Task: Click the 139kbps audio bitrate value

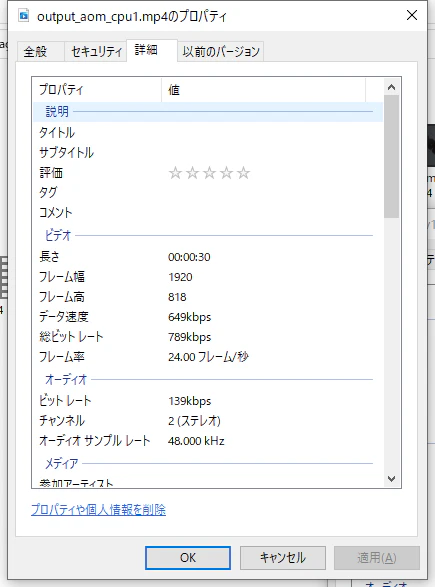Action: pyautogui.click(x=189, y=401)
